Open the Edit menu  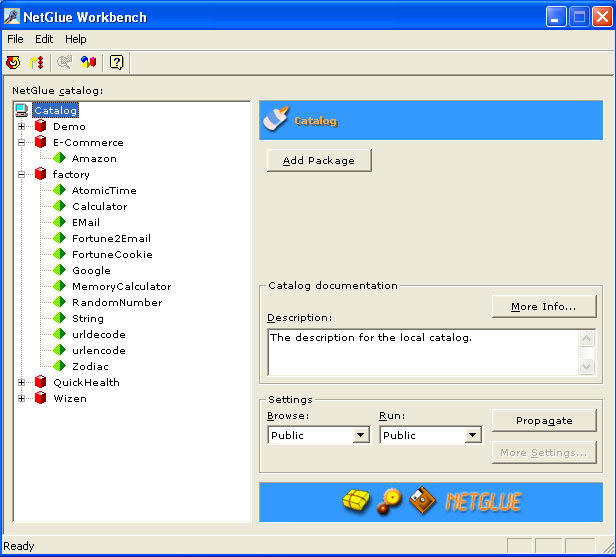(x=44, y=39)
